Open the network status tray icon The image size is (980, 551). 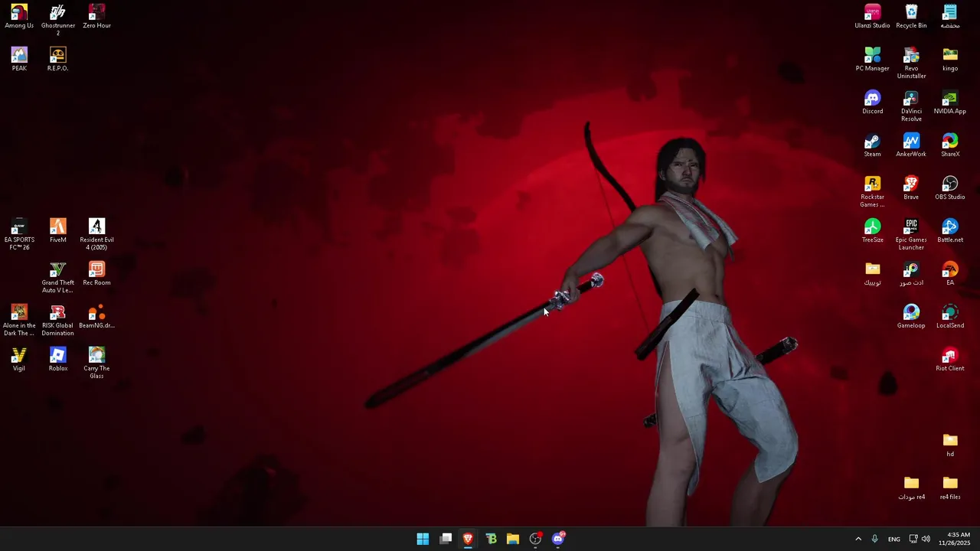[913, 539]
